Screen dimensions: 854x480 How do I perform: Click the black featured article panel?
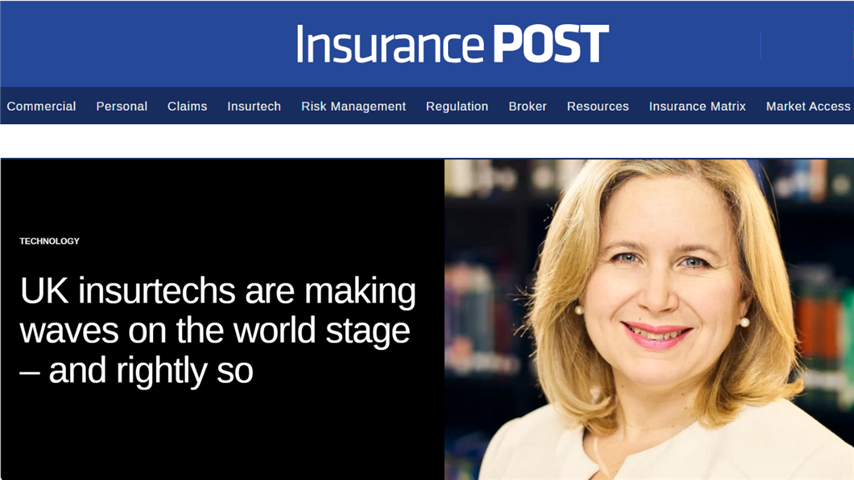click(222, 430)
